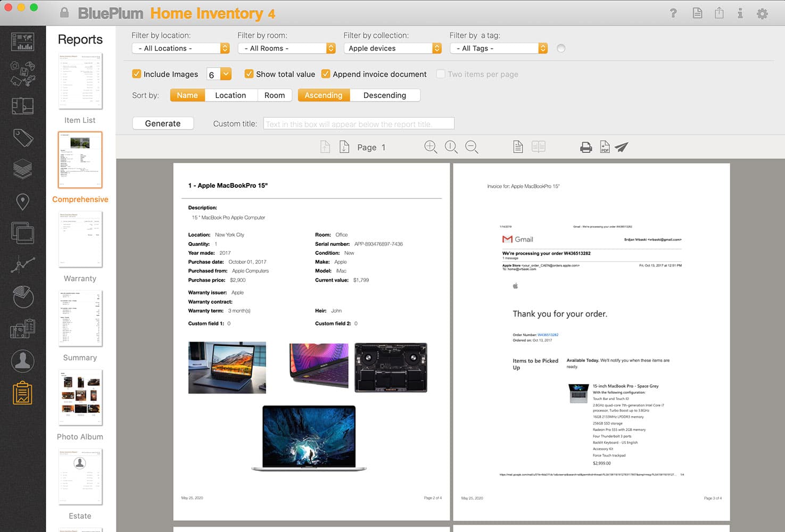Switch to two-page book view
The width and height of the screenshot is (785, 532).
click(539, 147)
